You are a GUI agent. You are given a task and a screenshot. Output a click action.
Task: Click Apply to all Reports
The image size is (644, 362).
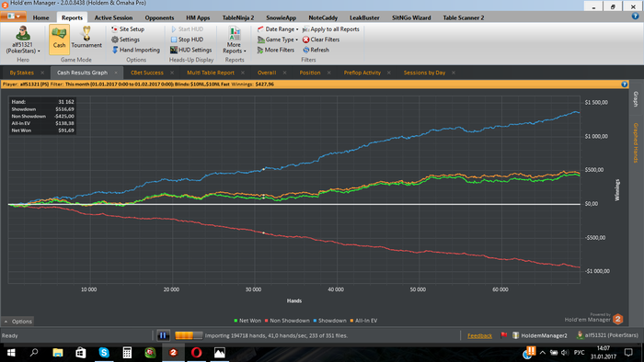coord(331,29)
